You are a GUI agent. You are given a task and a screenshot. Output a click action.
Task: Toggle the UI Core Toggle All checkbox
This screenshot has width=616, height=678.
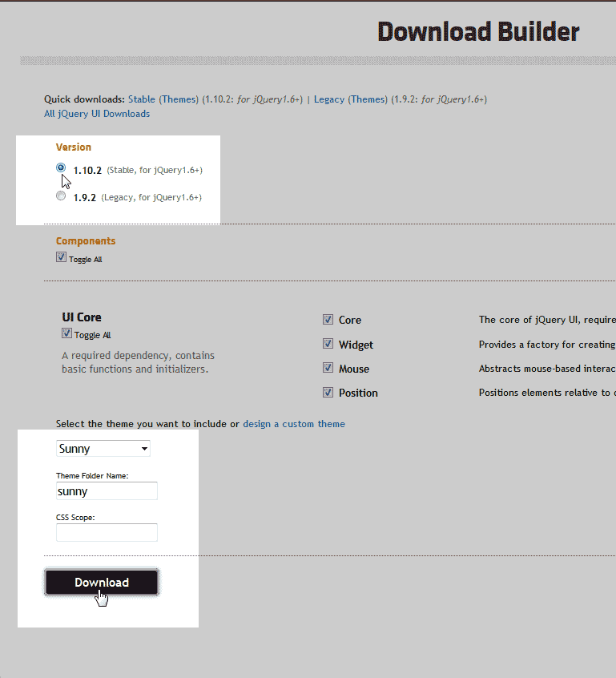tap(66, 333)
